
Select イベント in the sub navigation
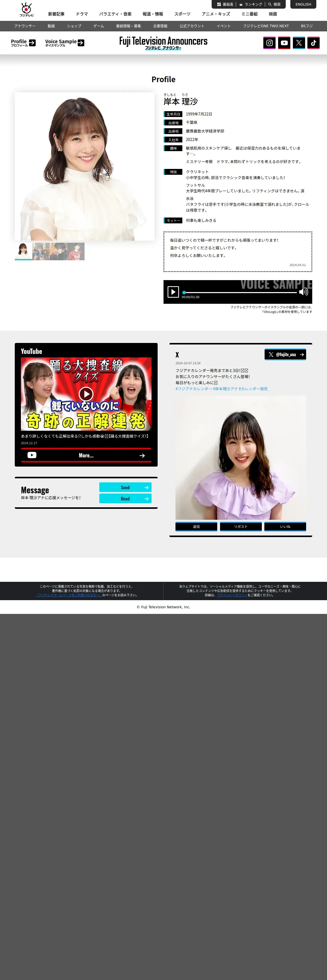coord(223,26)
